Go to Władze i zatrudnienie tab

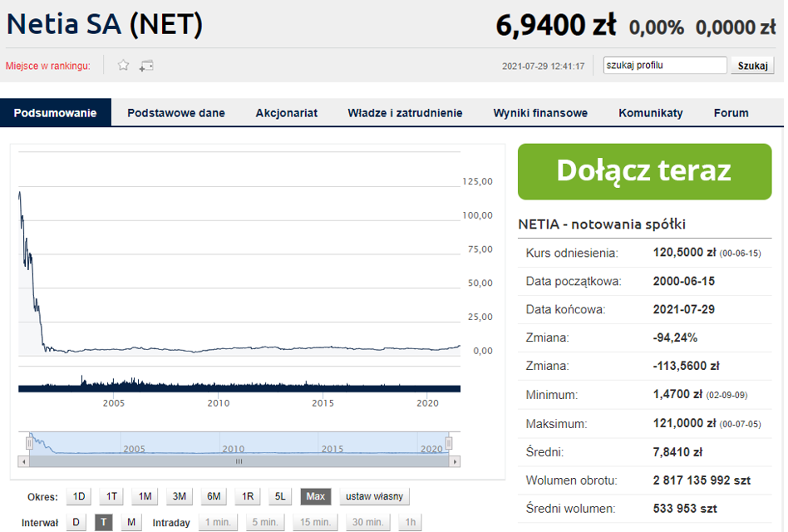click(405, 113)
